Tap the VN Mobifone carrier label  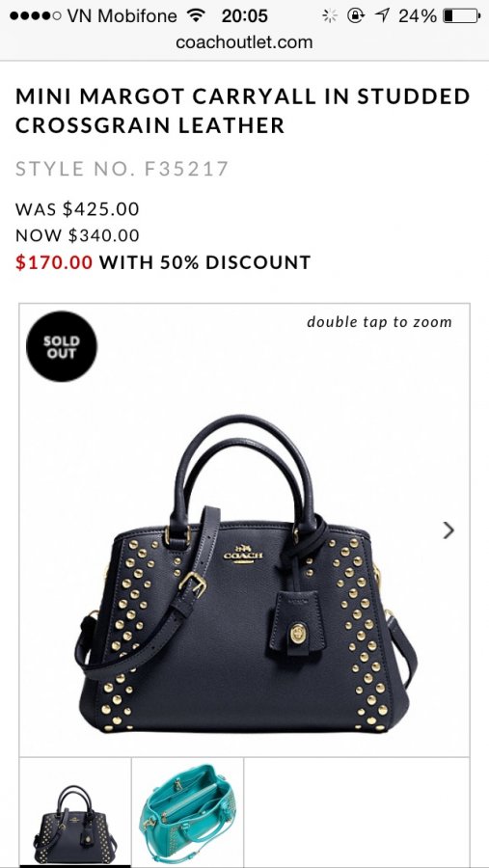(x=122, y=15)
